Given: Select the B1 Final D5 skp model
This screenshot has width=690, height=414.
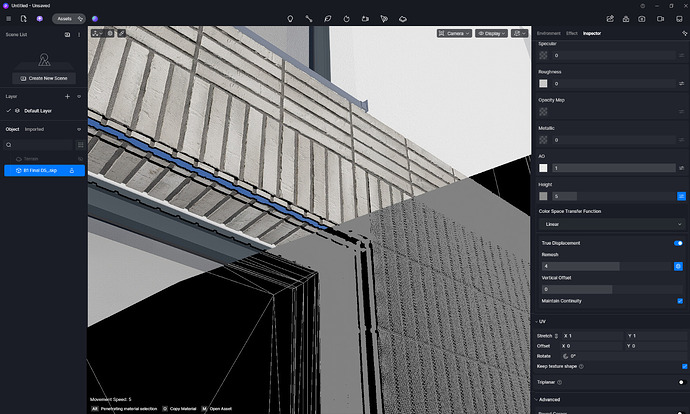Looking at the screenshot, I should (44, 170).
